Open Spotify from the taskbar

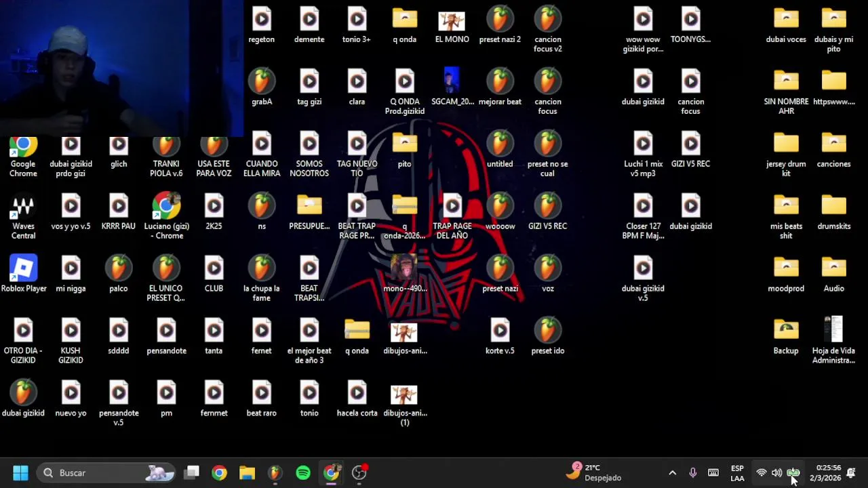[x=303, y=472]
